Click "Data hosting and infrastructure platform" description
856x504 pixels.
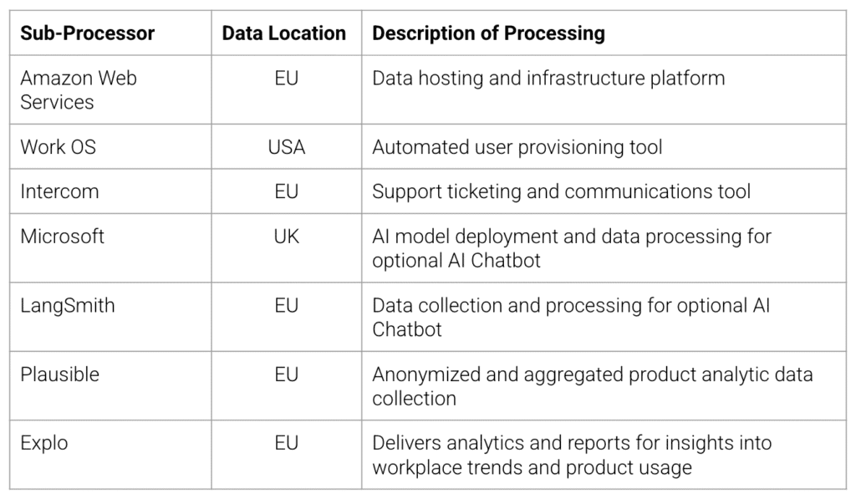click(548, 79)
